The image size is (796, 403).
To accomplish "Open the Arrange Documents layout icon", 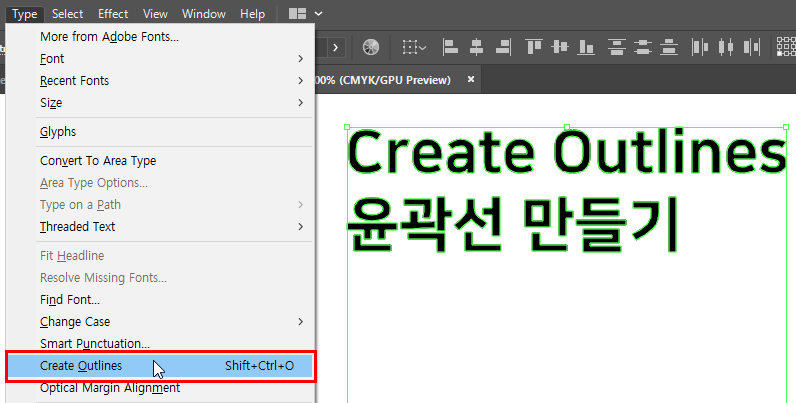I will point(297,14).
